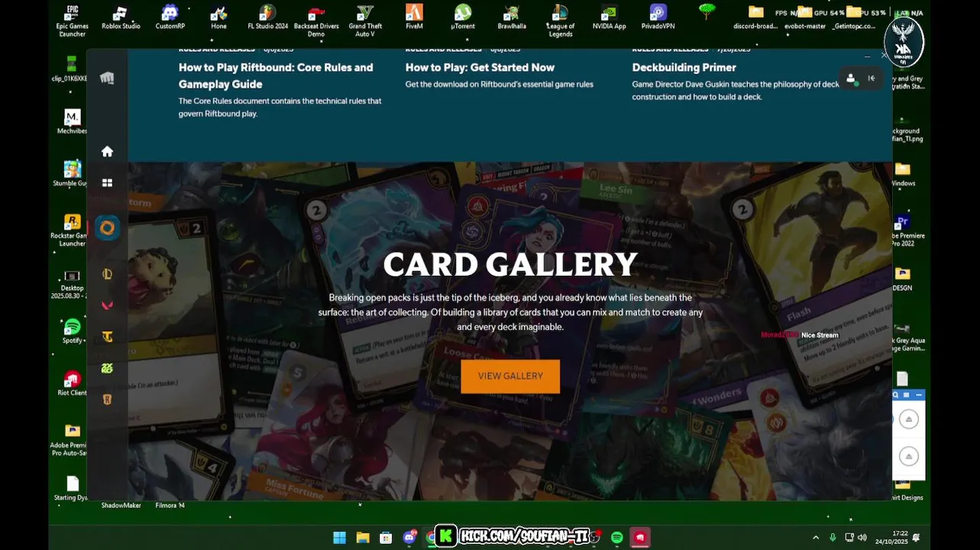980x550 pixels.
Task: Click the CARD GALLERY heading
Action: 510,264
